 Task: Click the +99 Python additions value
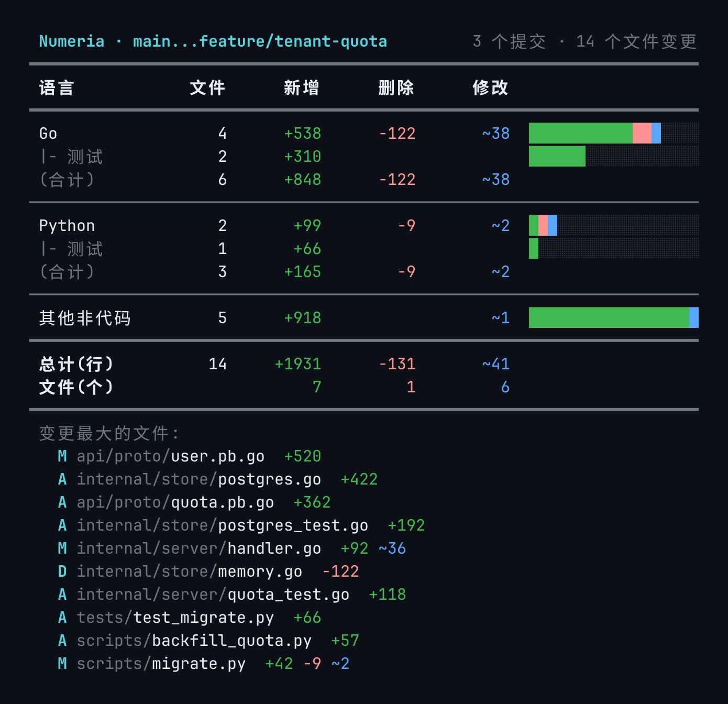[307, 226]
